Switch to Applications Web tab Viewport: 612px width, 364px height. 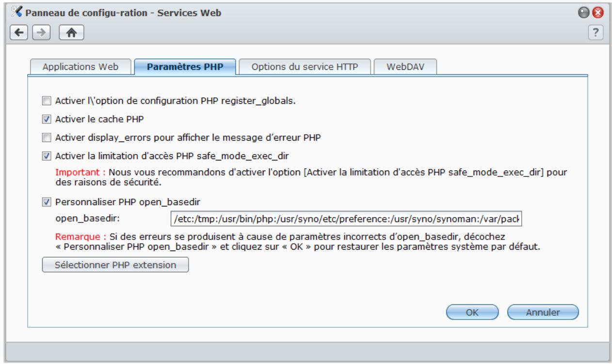point(81,67)
